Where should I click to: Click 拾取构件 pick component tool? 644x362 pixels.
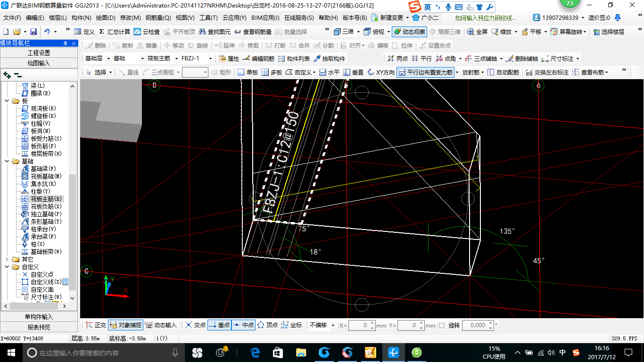tap(329, 58)
